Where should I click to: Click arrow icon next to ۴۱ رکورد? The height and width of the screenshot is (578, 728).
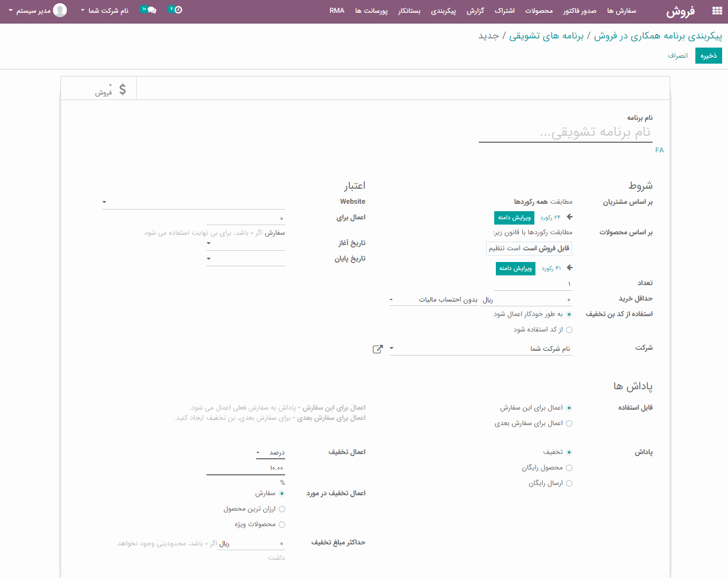pyautogui.click(x=569, y=268)
